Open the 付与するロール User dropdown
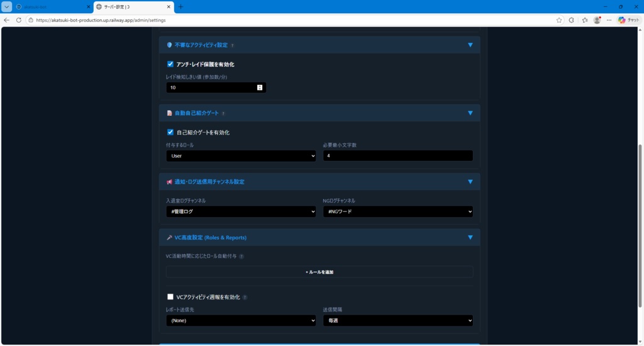This screenshot has width=644, height=346. click(241, 156)
